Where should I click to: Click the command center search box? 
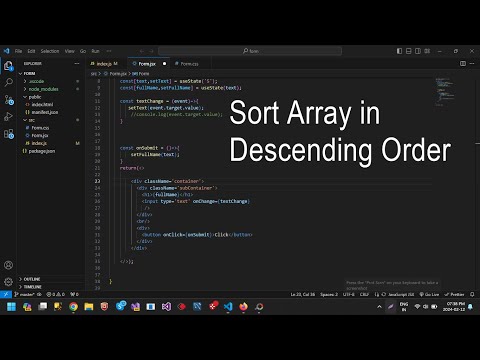pos(250,51)
